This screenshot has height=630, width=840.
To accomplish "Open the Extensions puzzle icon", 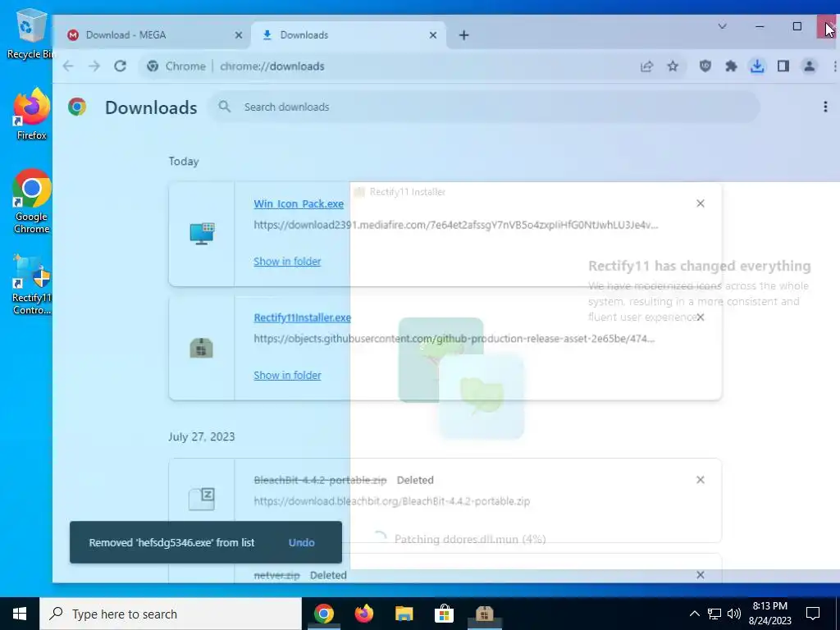I will pyautogui.click(x=731, y=66).
